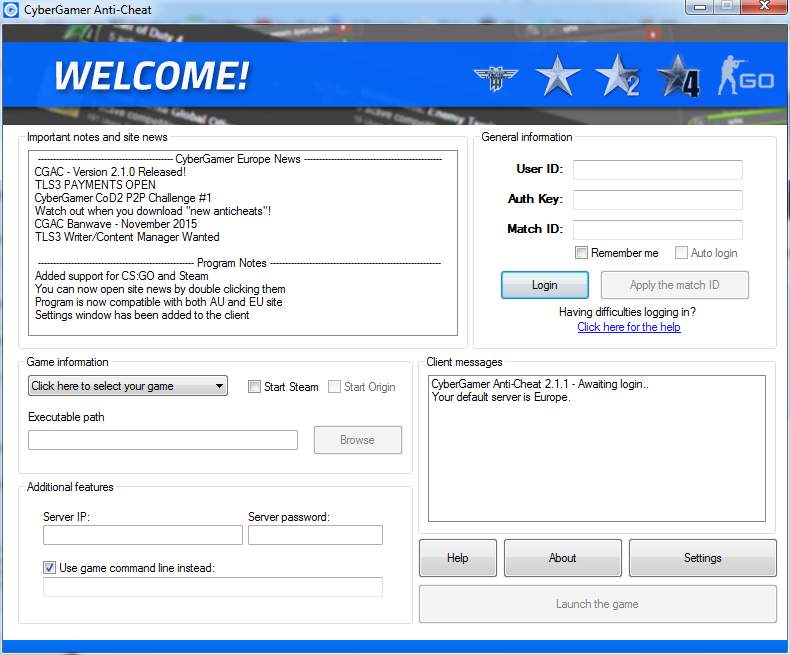The image size is (790, 655).
Task: Select news item CGAC - Version 2.1.0 Released!
Action: pyautogui.click(x=110, y=172)
